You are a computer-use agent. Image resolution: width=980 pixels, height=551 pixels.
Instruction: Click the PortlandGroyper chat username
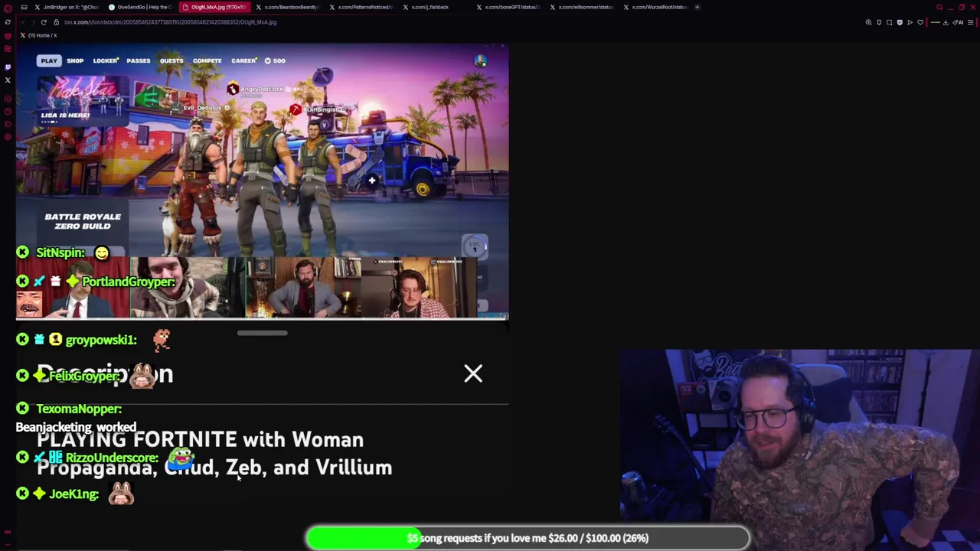coord(129,282)
